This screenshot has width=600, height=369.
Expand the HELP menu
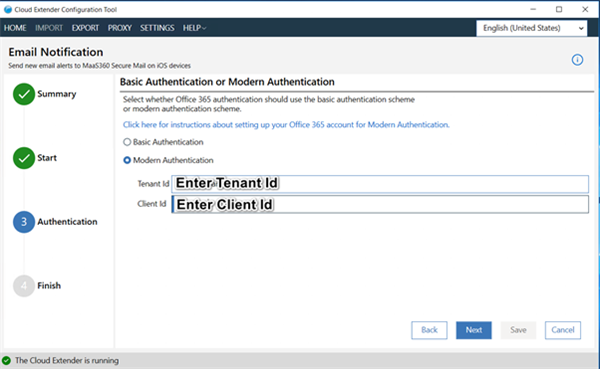point(194,28)
